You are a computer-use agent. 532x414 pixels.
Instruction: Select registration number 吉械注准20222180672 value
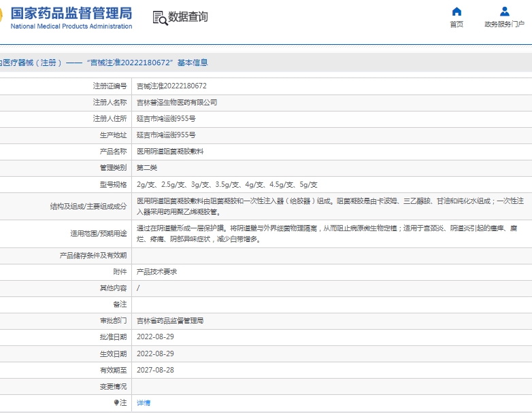(x=171, y=86)
